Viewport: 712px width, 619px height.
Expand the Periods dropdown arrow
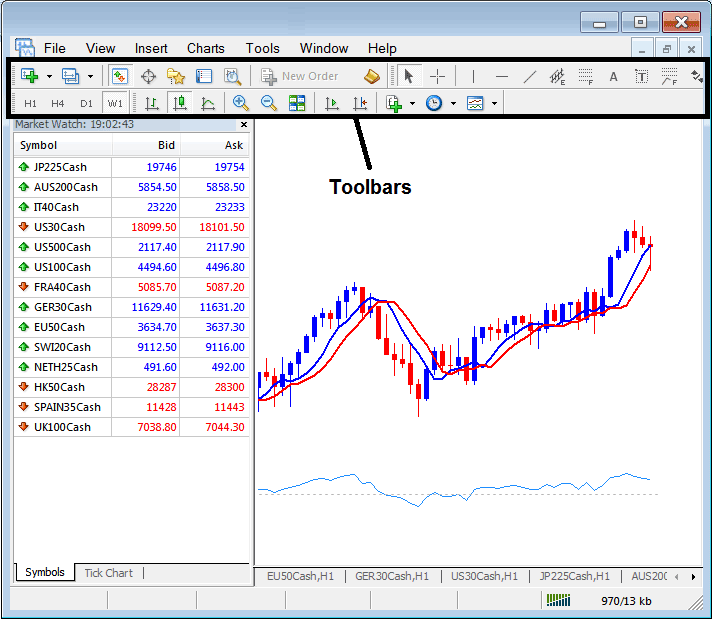click(453, 104)
